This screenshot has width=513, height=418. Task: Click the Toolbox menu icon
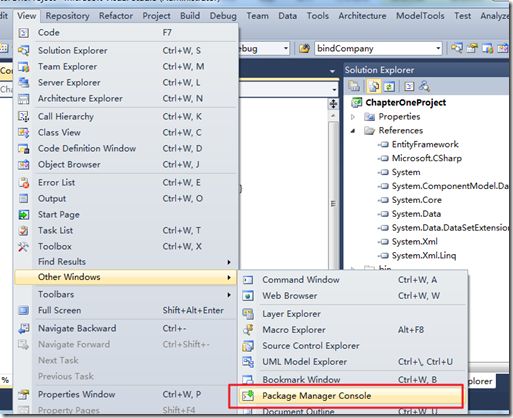(x=23, y=247)
